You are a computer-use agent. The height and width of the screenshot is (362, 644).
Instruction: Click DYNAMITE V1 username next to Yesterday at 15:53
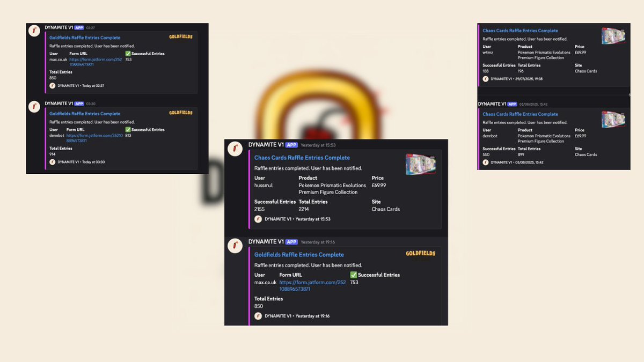(266, 145)
